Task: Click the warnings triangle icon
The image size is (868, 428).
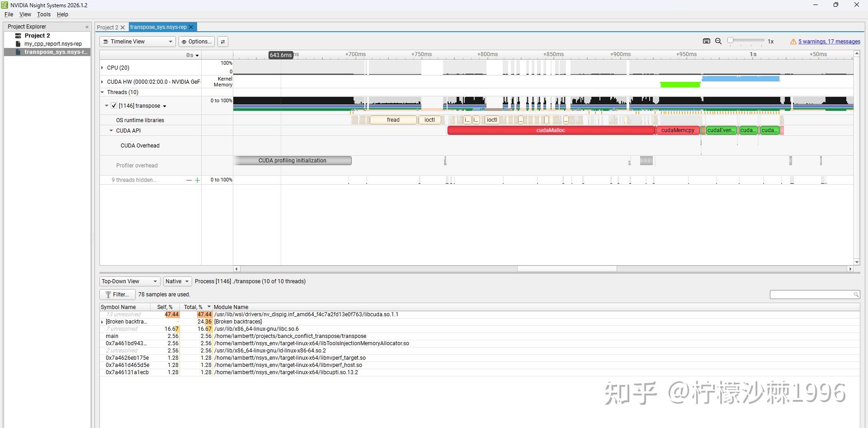Action: (793, 42)
